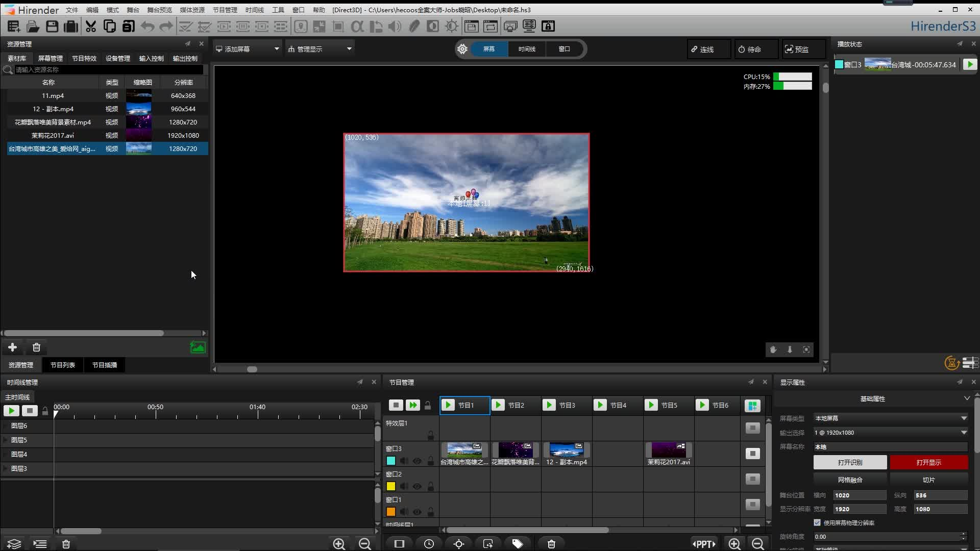Image resolution: width=980 pixels, height=551 pixels.
Task: Click the add resource plus icon
Action: [x=13, y=347]
